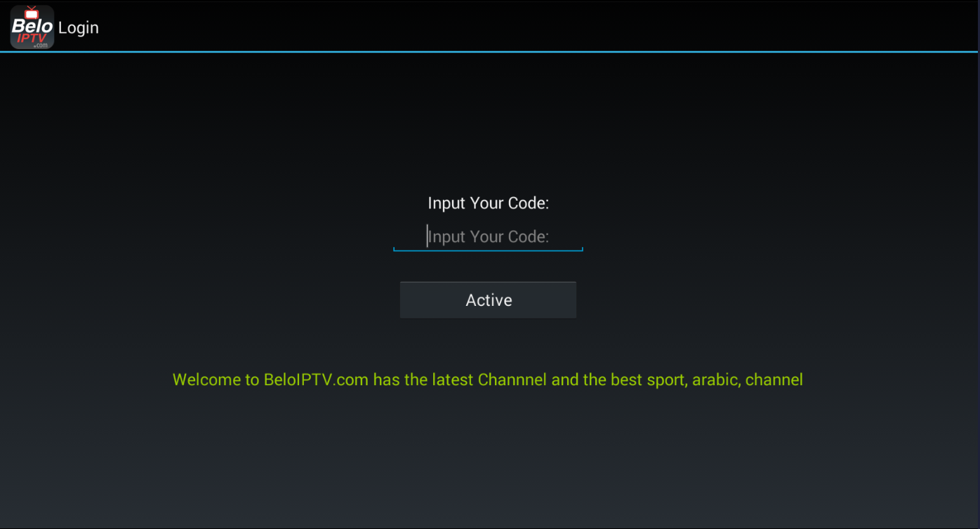This screenshot has height=529, width=980.
Task: Click the gray placeholder text 'Input Your Code:'
Action: point(489,237)
